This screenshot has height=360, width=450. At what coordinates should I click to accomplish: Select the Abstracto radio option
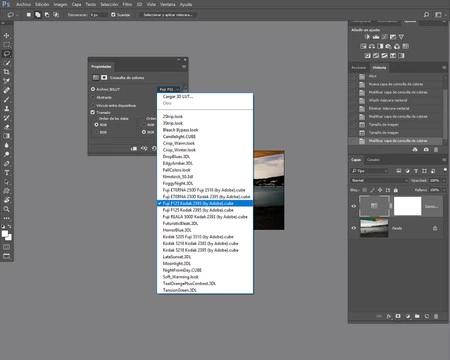93,97
